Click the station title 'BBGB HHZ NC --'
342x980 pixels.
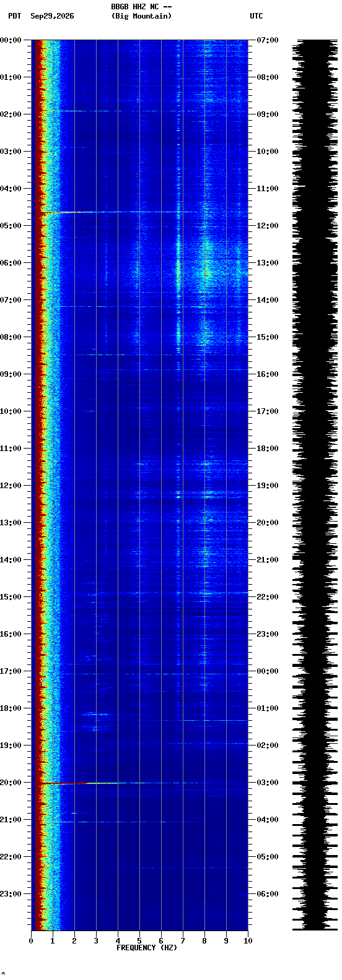(x=141, y=7)
